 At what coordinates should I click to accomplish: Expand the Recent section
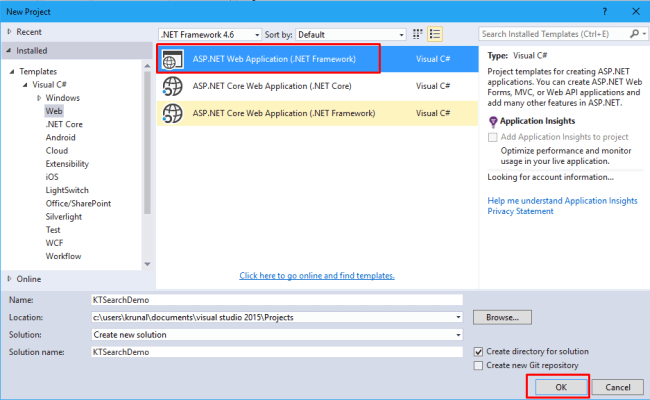(9, 32)
